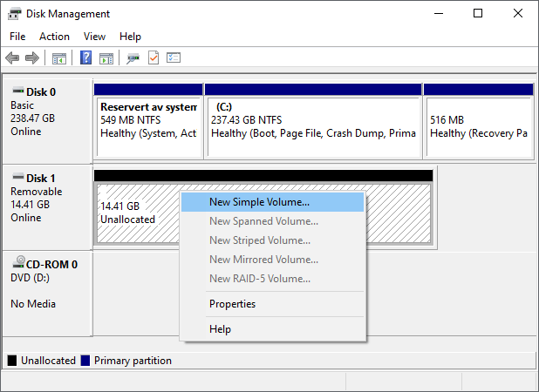This screenshot has height=392, width=539.
Task: Select the Disk 0 drive icon
Action: 18,91
